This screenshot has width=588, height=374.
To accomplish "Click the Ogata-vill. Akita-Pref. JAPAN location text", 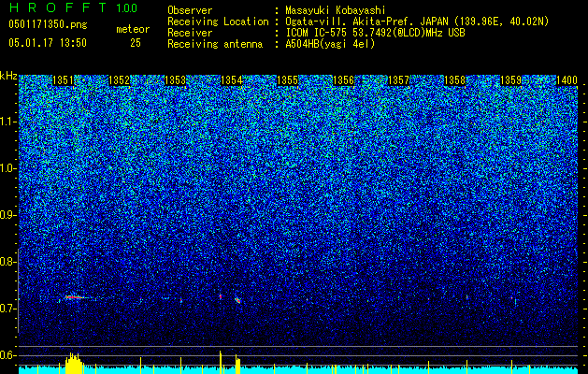I will click(x=417, y=22).
